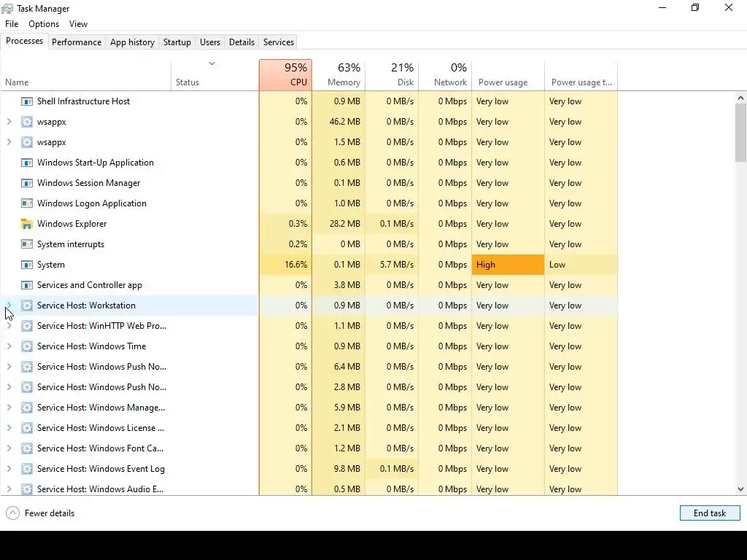Click the gear icon of wsappx with 1.5 MB
Viewport: 747px width, 560px height.
pos(27,142)
